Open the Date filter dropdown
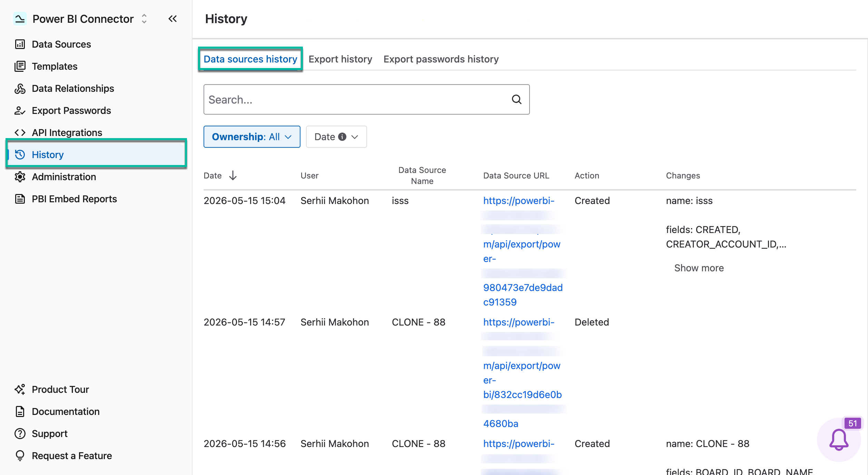The height and width of the screenshot is (475, 868). pyautogui.click(x=336, y=137)
